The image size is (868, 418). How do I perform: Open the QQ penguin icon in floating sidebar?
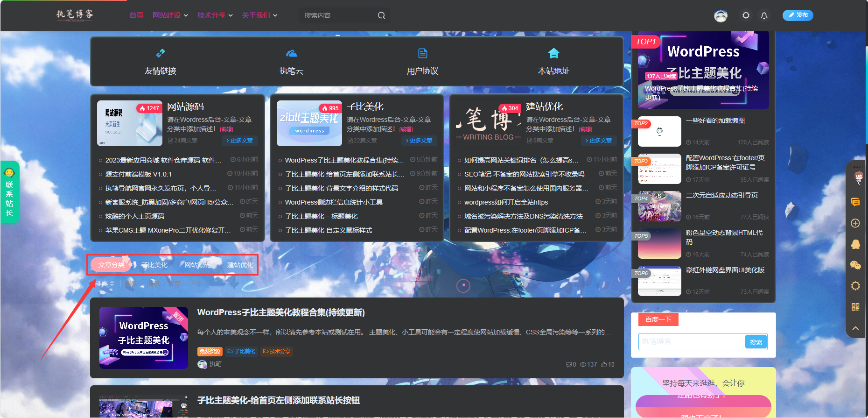855,244
